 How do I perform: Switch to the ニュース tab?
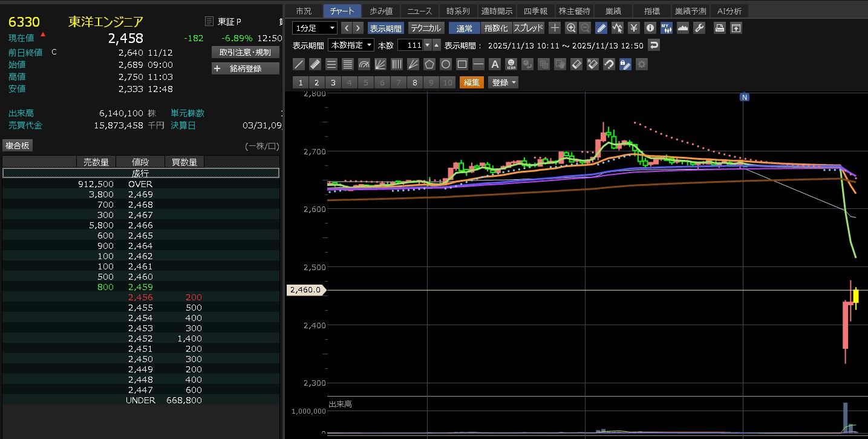(x=420, y=11)
